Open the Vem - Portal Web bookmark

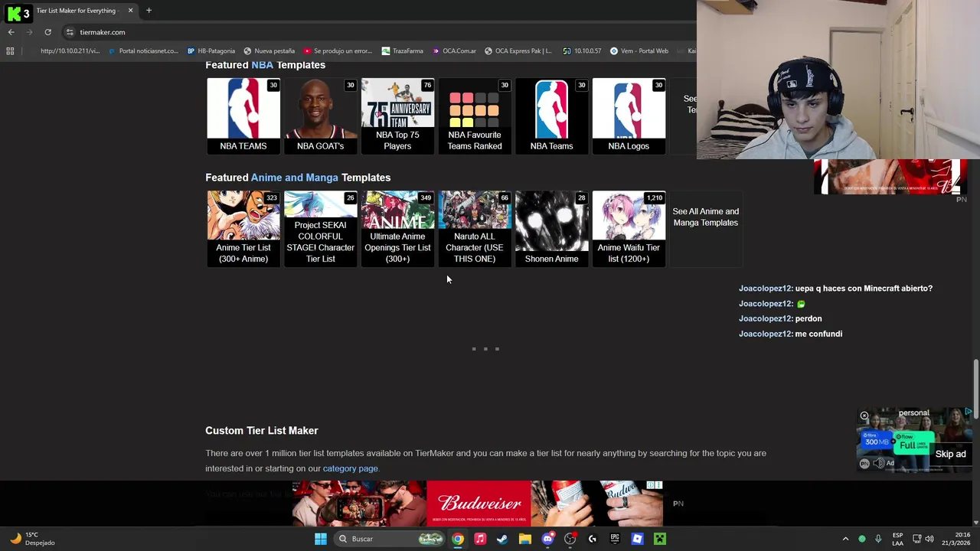[x=639, y=51]
